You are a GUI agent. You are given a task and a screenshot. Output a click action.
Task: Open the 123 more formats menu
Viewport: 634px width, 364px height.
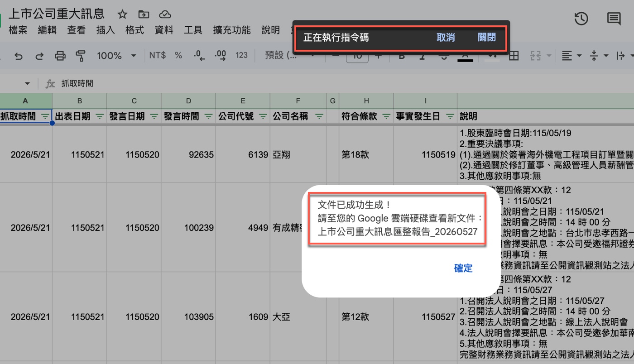coord(242,55)
